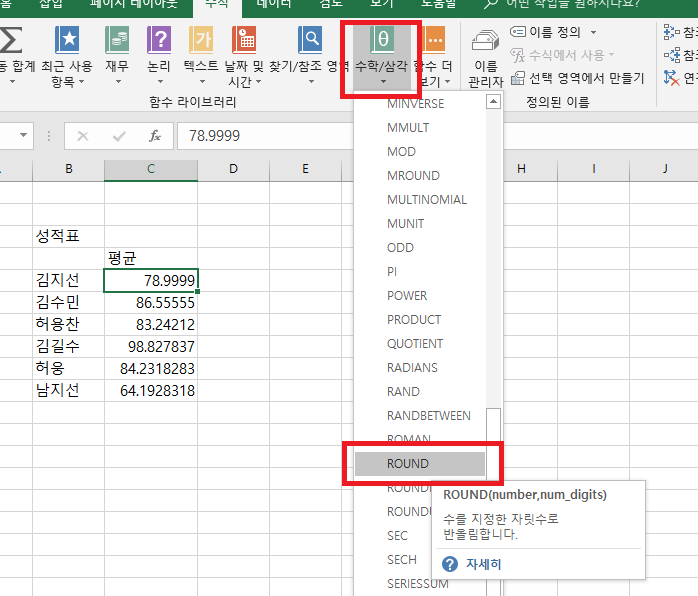698x596 pixels.
Task: Select SEC from the function list
Action: pos(393,536)
